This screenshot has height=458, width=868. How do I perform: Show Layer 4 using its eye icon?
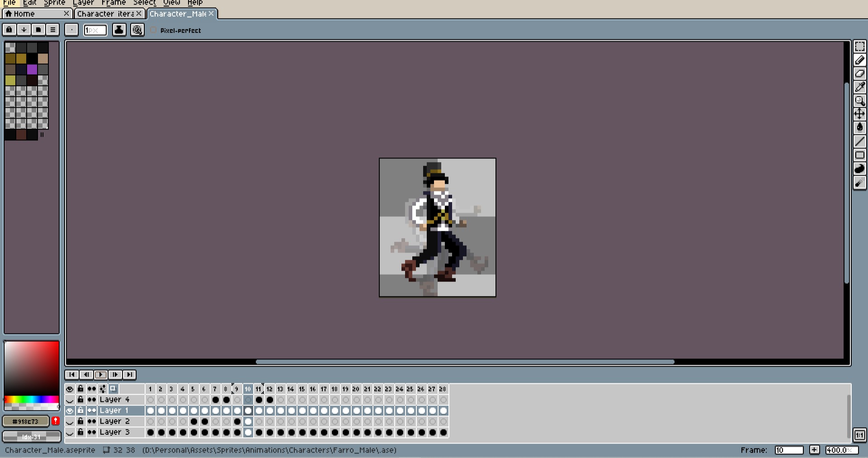point(70,400)
